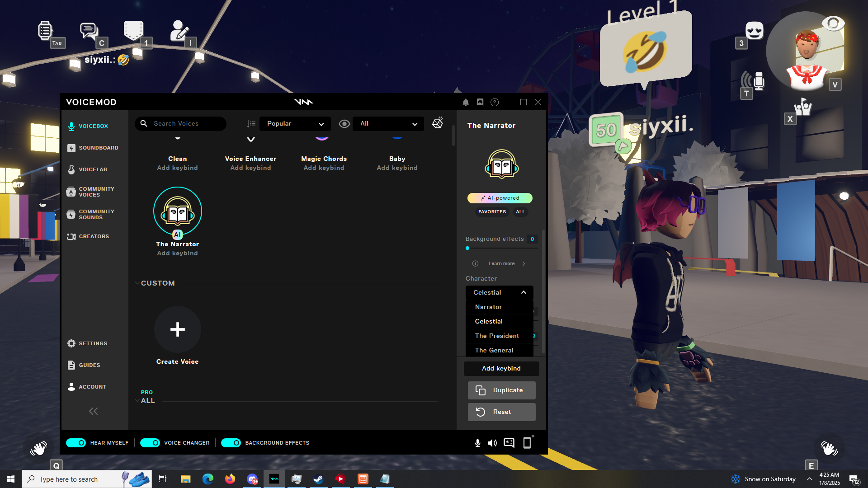Click the speaker volume icon in the bottom bar
This screenshot has width=868, height=488.
pyautogui.click(x=492, y=443)
